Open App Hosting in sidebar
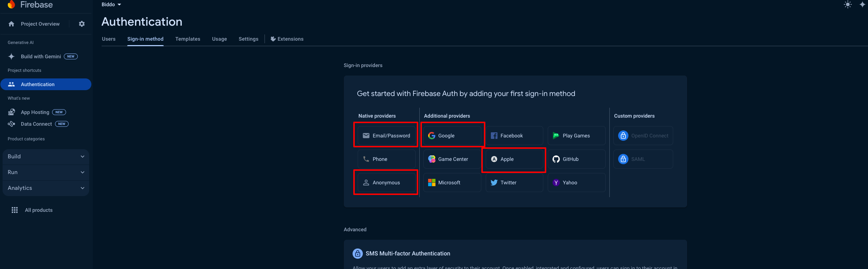 coord(35,112)
